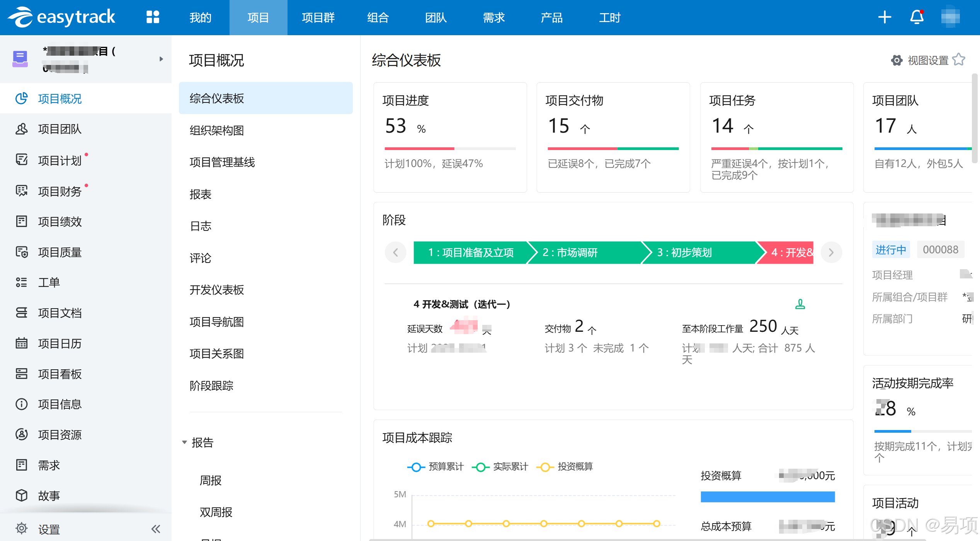Go to previous phase with left arrow

click(395, 253)
